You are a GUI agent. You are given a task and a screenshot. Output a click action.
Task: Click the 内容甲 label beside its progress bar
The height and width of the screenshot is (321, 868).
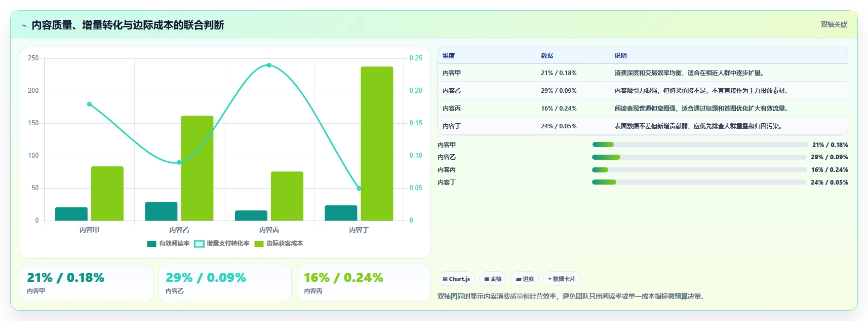click(447, 145)
